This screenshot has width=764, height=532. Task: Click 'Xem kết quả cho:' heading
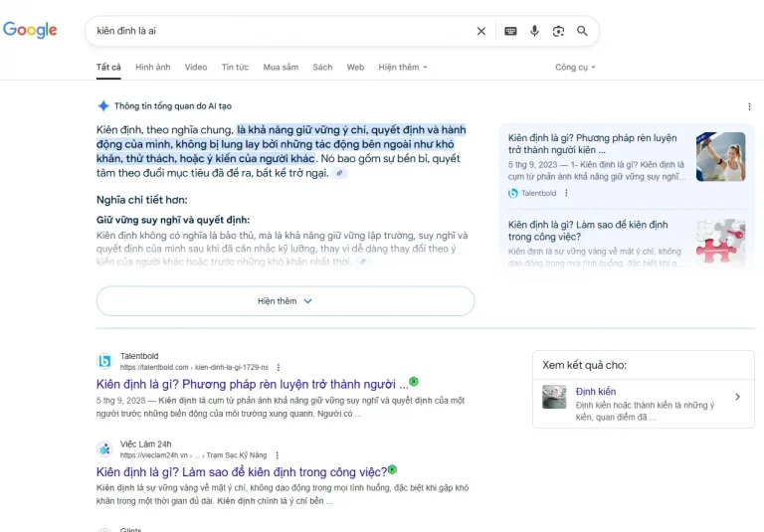(x=584, y=365)
